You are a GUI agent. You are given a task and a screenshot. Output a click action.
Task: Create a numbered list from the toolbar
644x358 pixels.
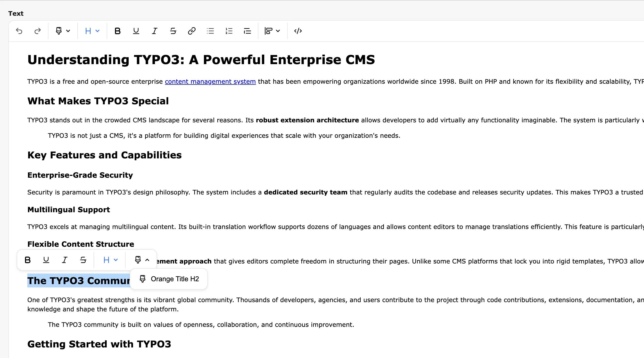coord(229,31)
